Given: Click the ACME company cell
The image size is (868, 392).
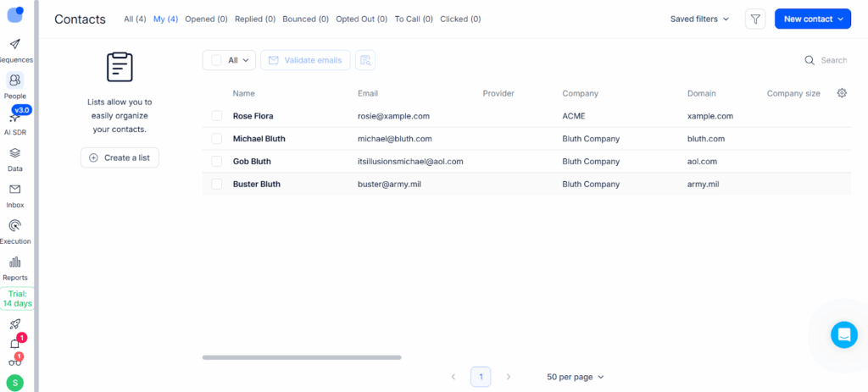Looking at the screenshot, I should [574, 116].
